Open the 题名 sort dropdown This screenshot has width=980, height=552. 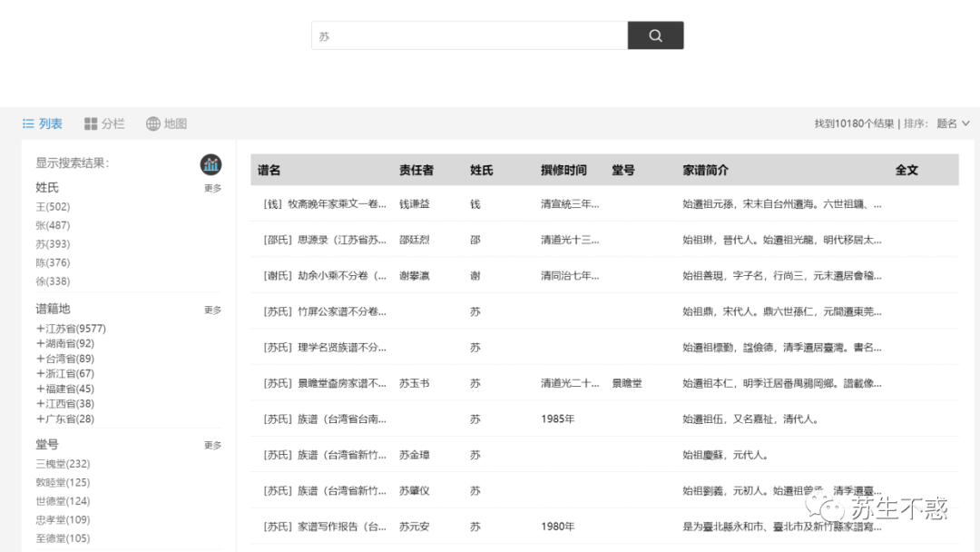click(x=953, y=123)
